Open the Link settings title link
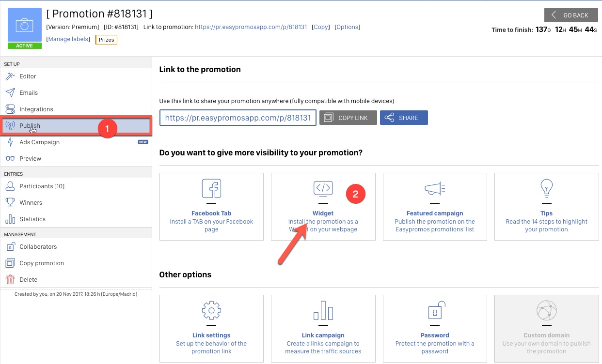The height and width of the screenshot is (364, 602). 211,335
